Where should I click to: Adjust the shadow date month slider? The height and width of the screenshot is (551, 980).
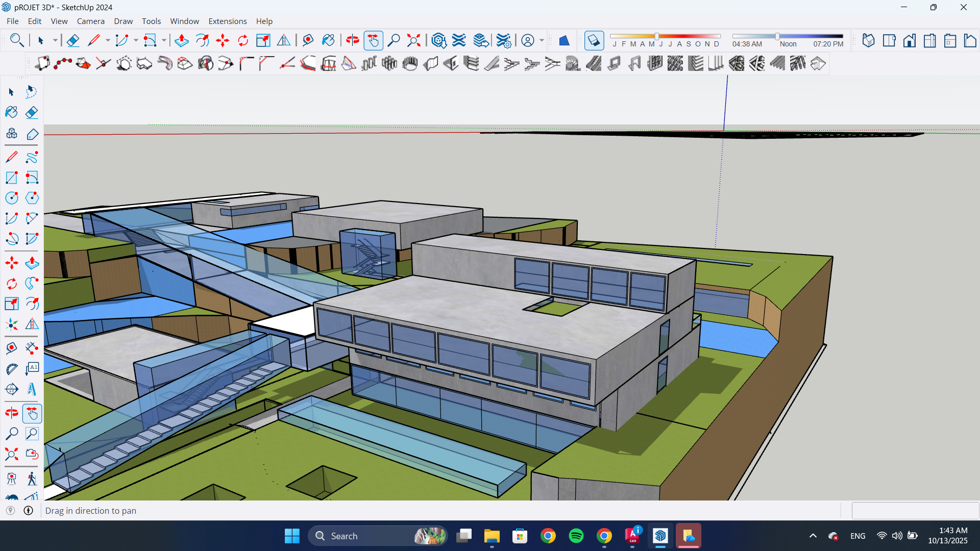[657, 36]
